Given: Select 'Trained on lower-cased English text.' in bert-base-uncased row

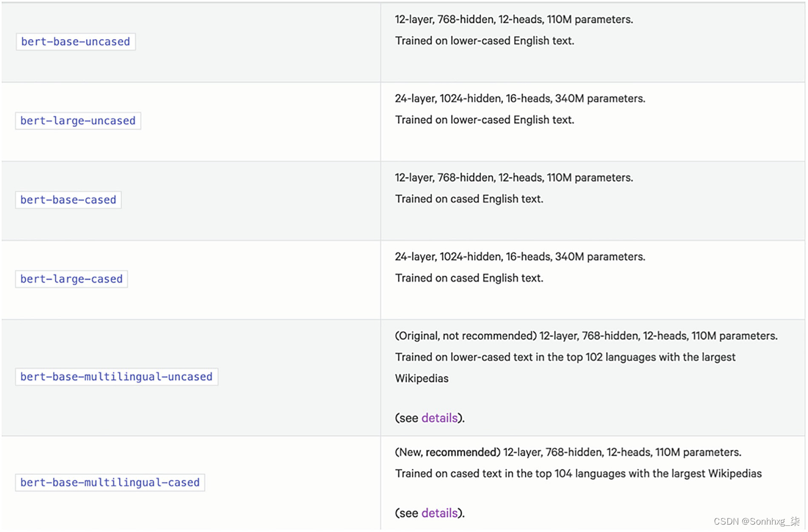Looking at the screenshot, I should pyautogui.click(x=485, y=41).
